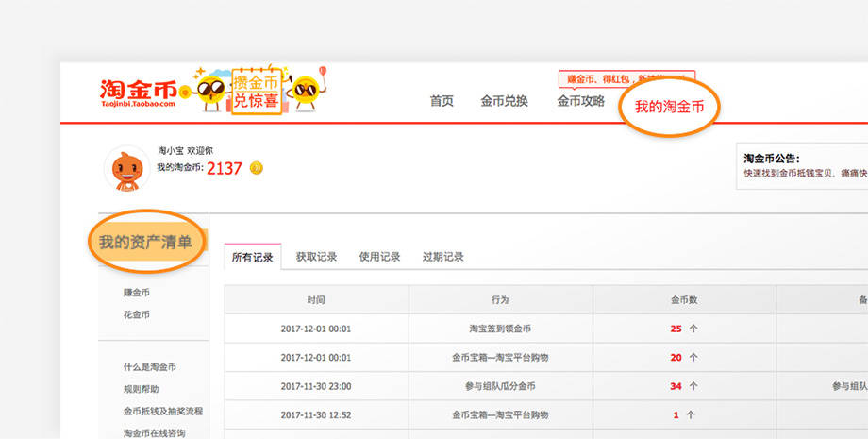Click the orange user avatar mascot
Screen dimensions: 868x439
click(125, 168)
